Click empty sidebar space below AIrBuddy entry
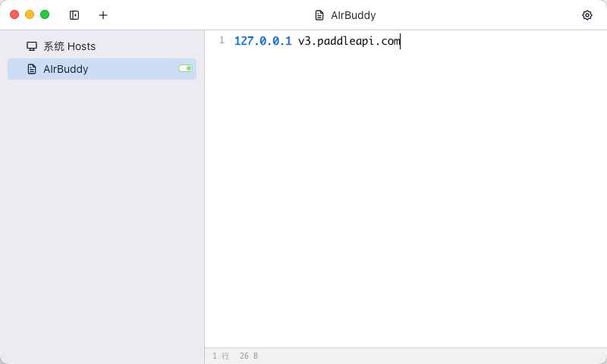 tap(102, 212)
